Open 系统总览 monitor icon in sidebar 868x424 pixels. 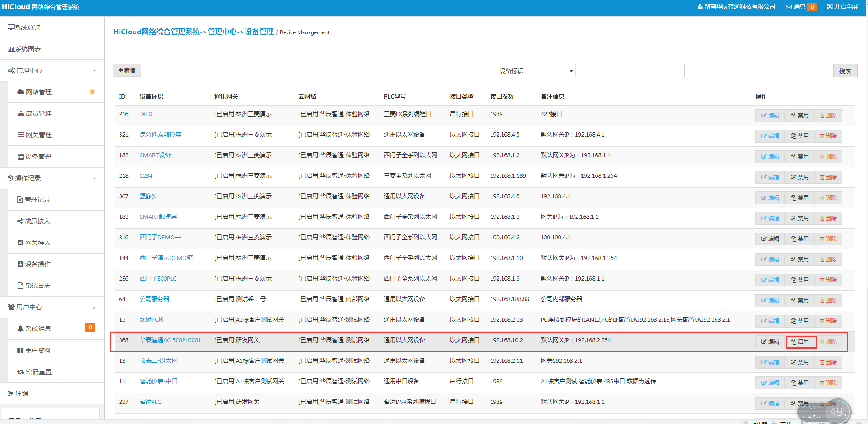coord(11,27)
